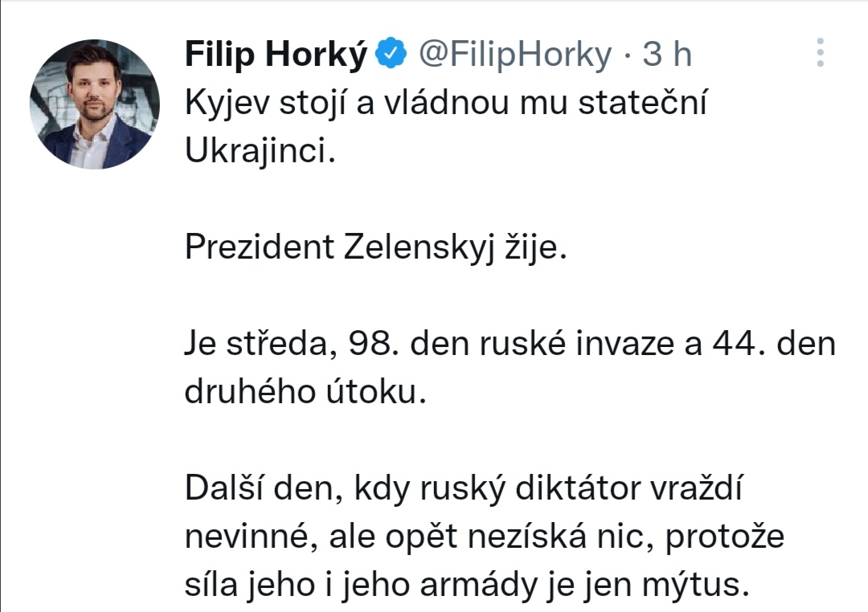868x612 pixels.
Task: Click the line "Kyjev stojí a vládnou mu stateční"
Action: tap(445, 105)
